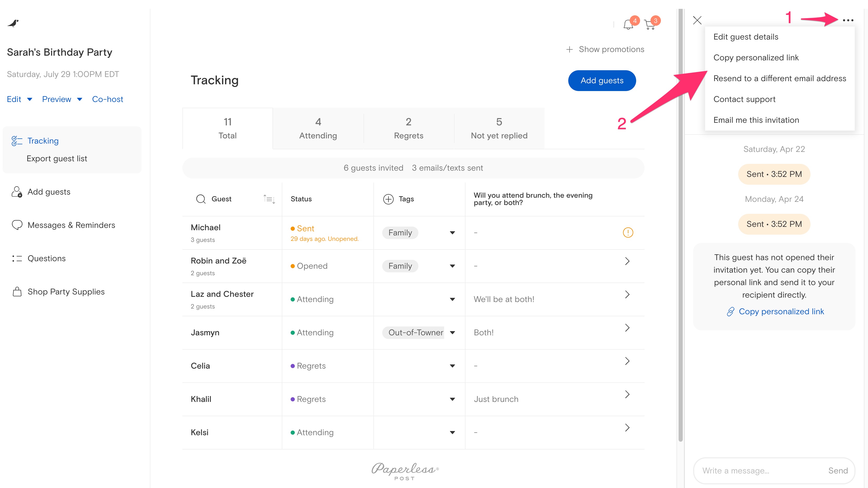Click the guest list sort icon
The image size is (868, 488).
tap(269, 199)
